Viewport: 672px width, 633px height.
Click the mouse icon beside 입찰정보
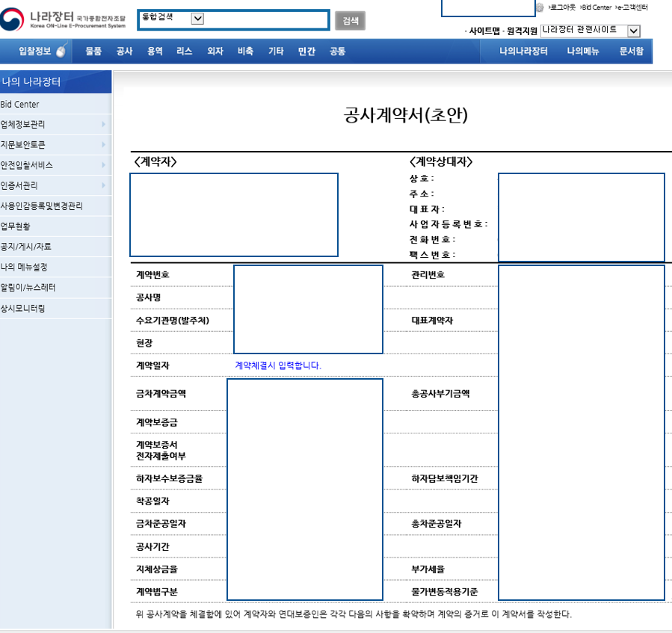[x=62, y=51]
